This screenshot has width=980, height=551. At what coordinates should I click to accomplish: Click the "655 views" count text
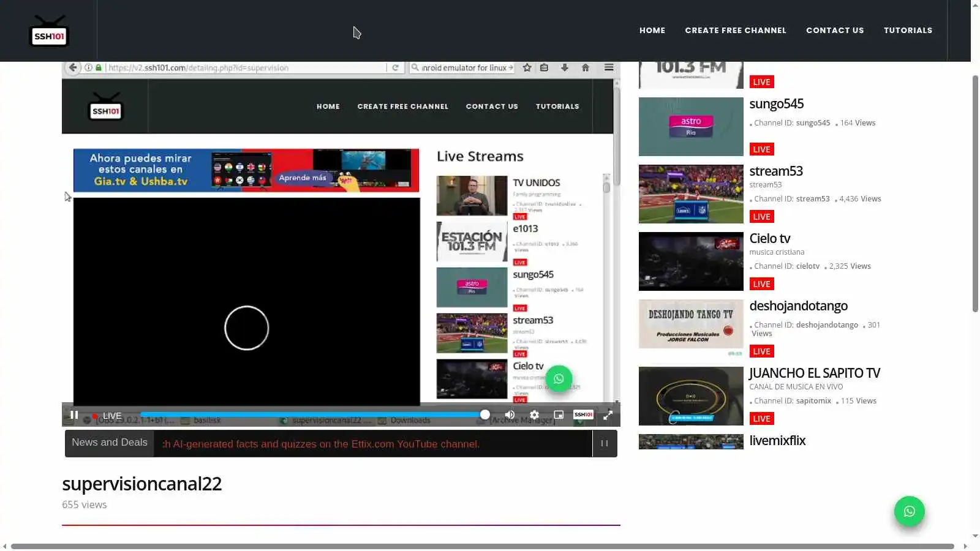coord(85,504)
